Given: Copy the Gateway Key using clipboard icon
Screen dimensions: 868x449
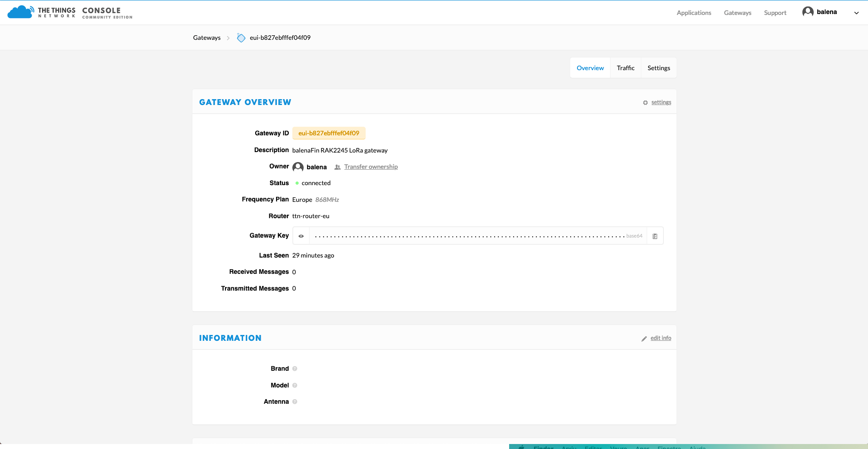Looking at the screenshot, I should [654, 235].
